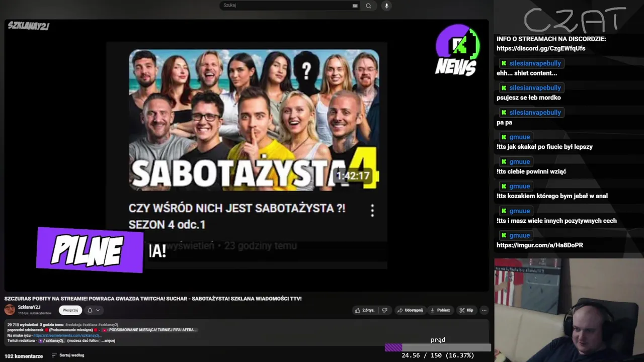The height and width of the screenshot is (362, 644).
Task: Click the chat message 'psujesz se łeb mordko'
Action: tap(528, 98)
